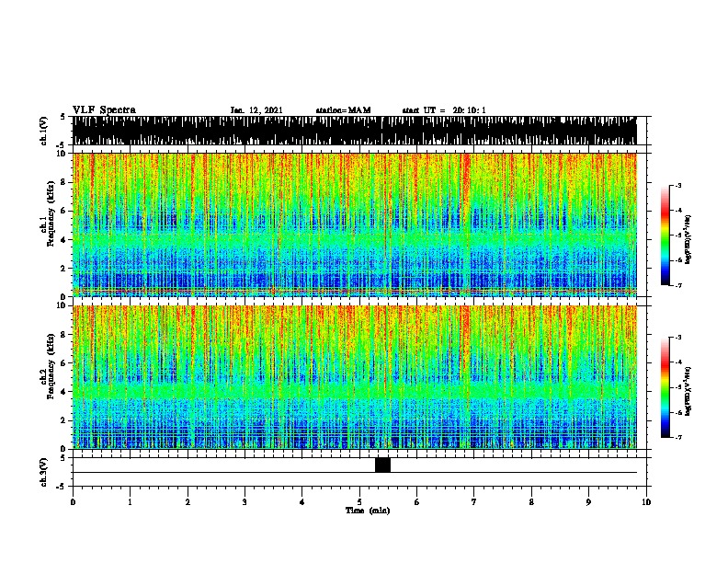Image resolution: width=728 pixels, height=563 pixels.
Task: Click time axis tick label "2"
Action: (188, 502)
